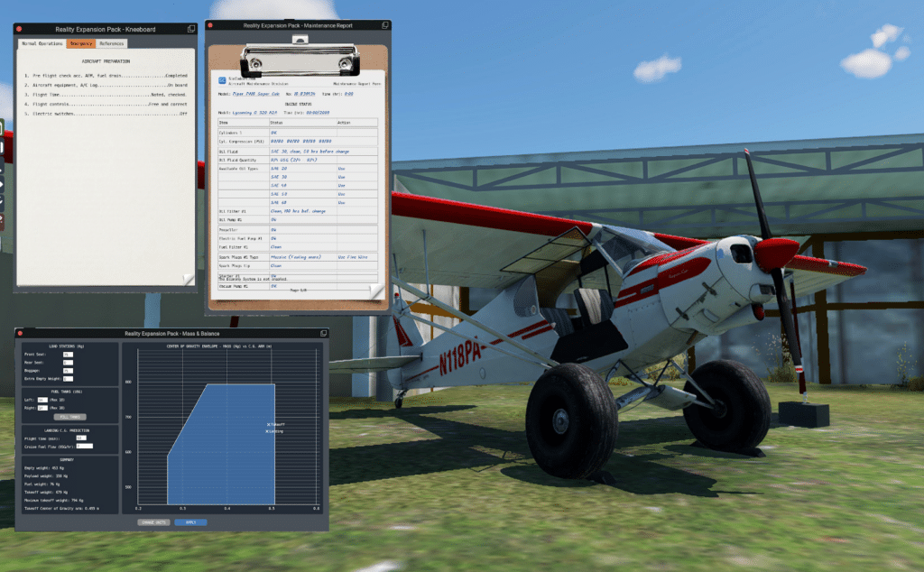This screenshot has width=924, height=572.
Task: Pop out the Maintenance Report window
Action: pos(383,25)
